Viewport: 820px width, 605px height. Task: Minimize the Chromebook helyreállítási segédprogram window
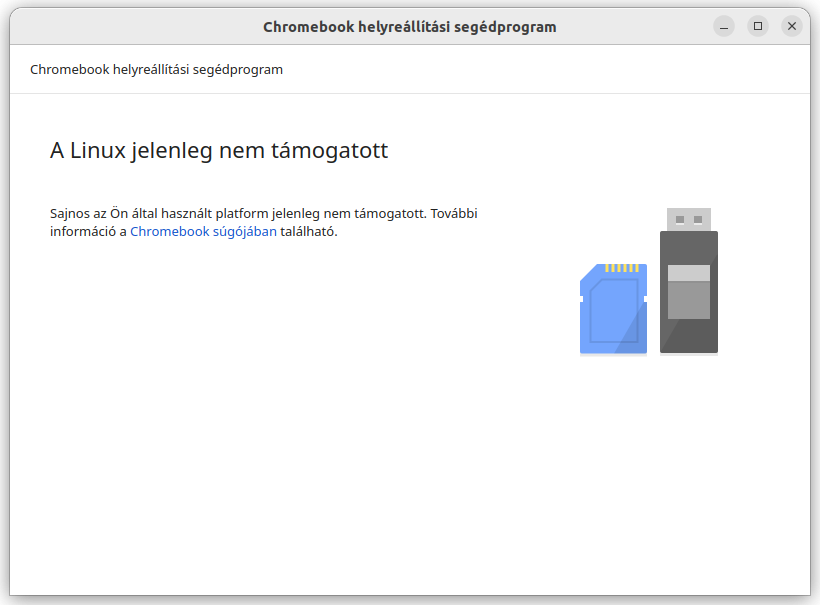click(x=724, y=26)
